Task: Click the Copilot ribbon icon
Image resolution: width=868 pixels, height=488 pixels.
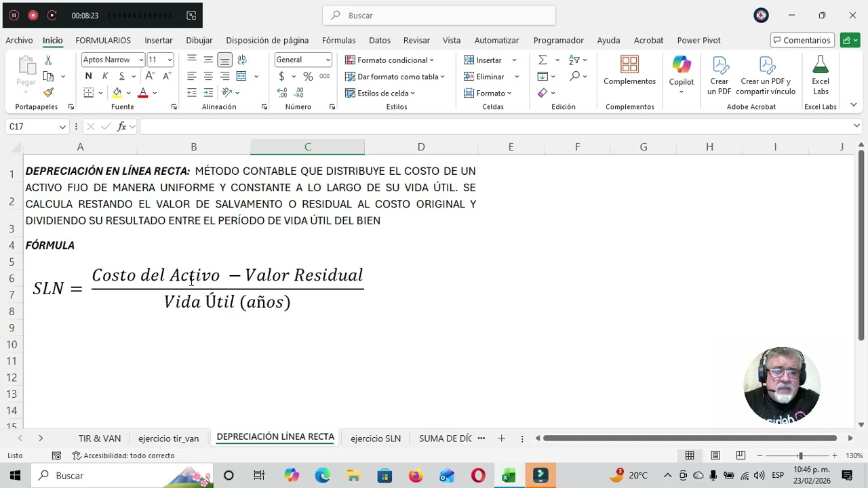Action: 682,65
